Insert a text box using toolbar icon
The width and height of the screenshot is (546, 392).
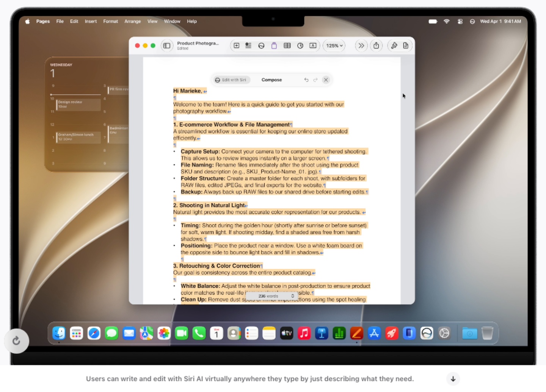pos(313,46)
